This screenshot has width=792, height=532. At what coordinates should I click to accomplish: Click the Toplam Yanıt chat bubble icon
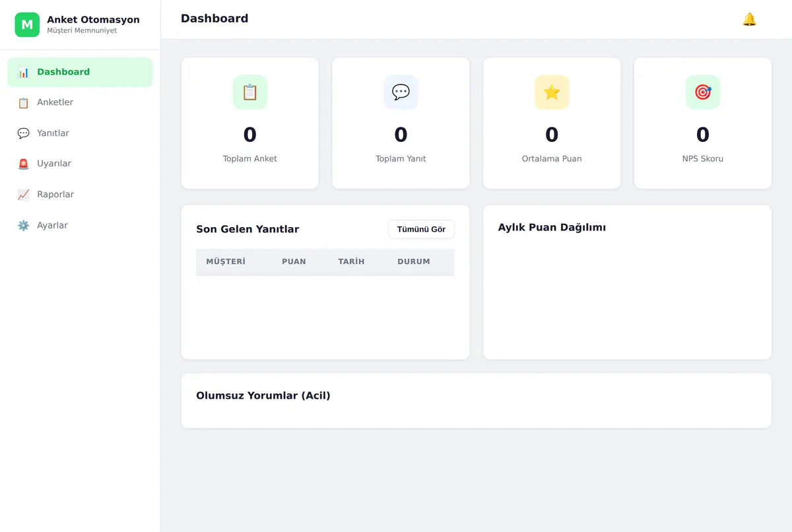pyautogui.click(x=401, y=92)
